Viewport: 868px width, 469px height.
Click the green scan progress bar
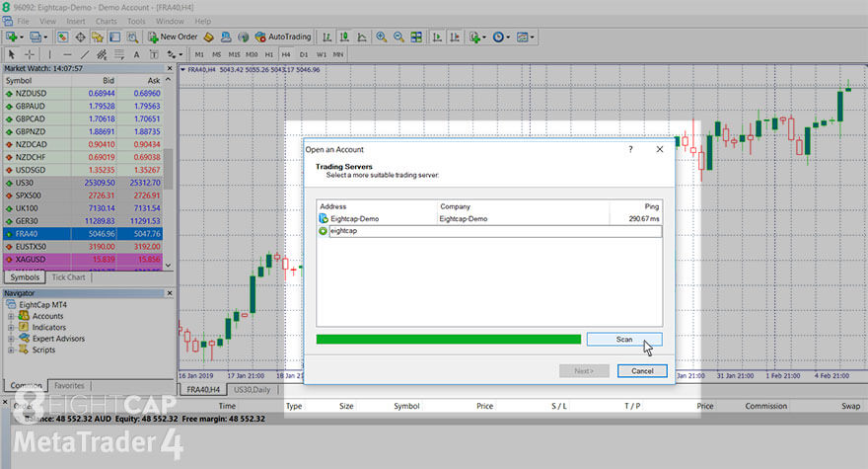point(449,339)
